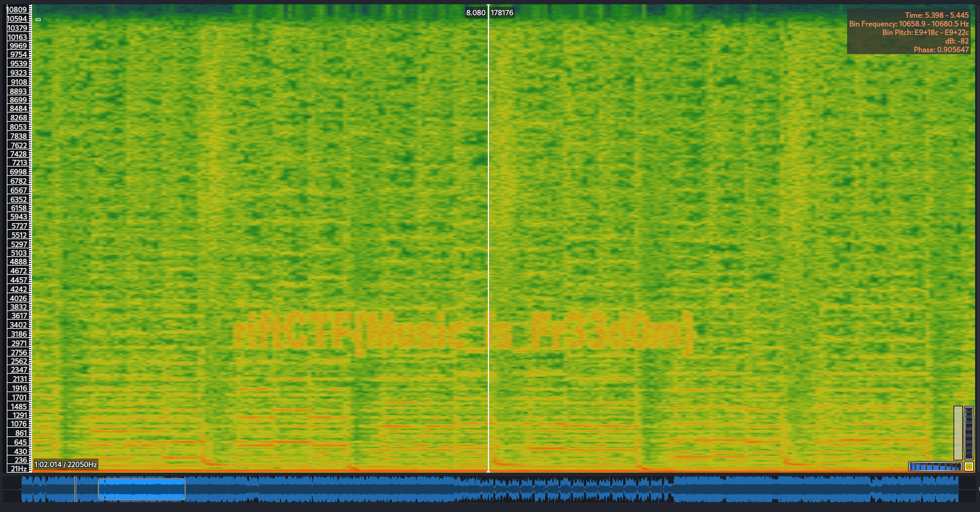Click the 178176 frame number label

click(x=502, y=13)
